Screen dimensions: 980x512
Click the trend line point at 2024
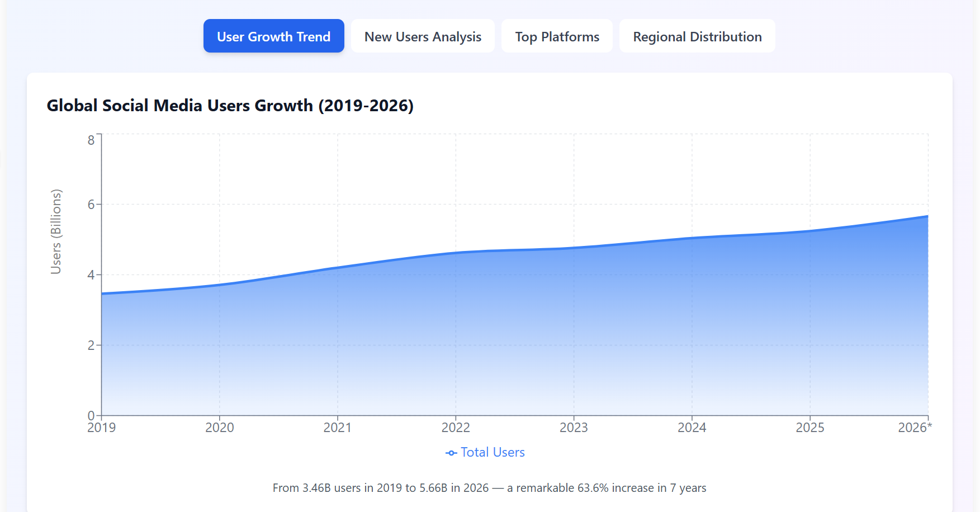(x=692, y=238)
